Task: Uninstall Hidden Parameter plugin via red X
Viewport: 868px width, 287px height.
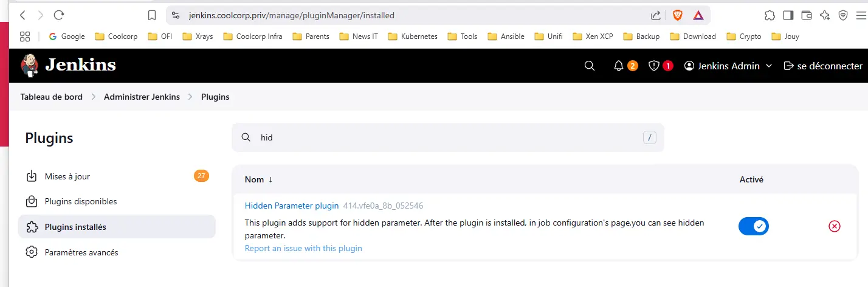Action: click(x=835, y=226)
